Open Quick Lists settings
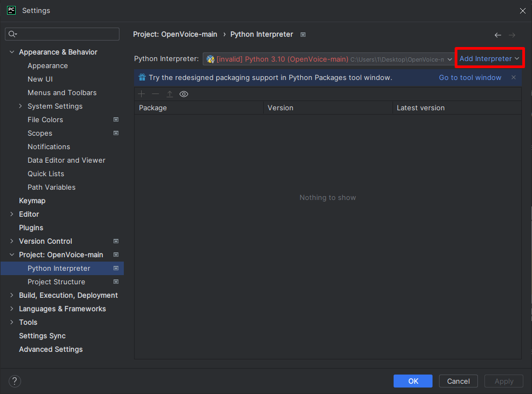This screenshot has height=394, width=532. pos(46,173)
